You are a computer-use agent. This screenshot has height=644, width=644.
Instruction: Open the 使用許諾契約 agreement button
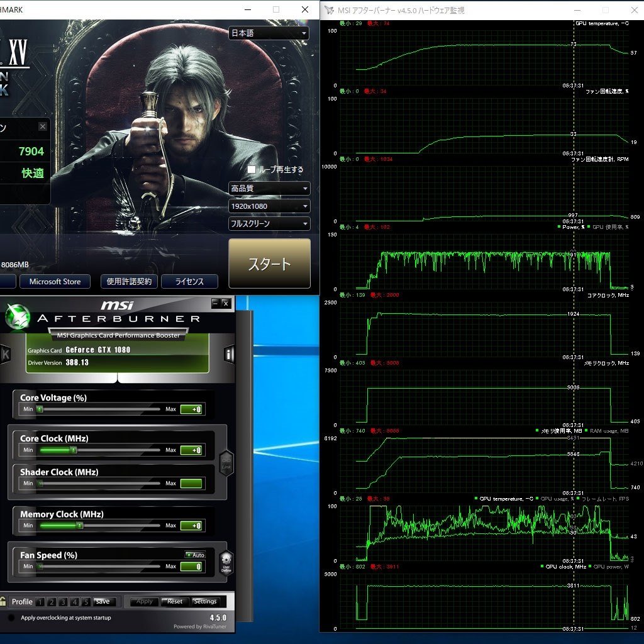click(x=129, y=282)
